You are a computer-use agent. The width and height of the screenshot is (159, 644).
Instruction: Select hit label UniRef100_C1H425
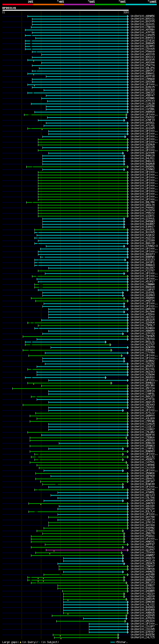pyautogui.click(x=143, y=424)
